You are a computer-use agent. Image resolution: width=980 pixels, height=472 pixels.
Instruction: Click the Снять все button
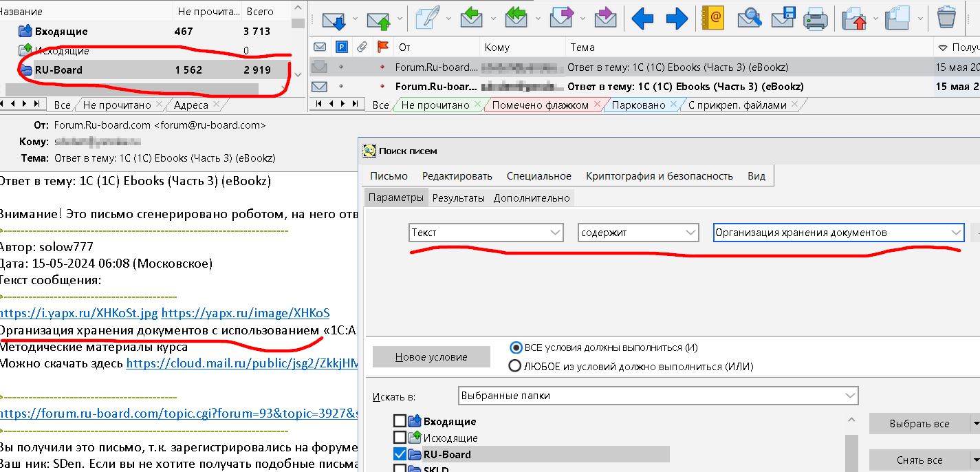(919, 460)
